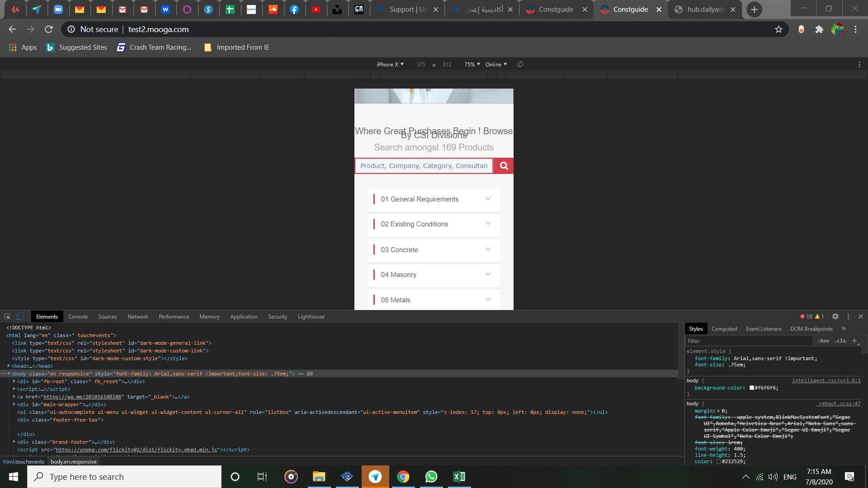Bookmark this page with the star icon
This screenshot has width=868, height=488.
[x=778, y=29]
